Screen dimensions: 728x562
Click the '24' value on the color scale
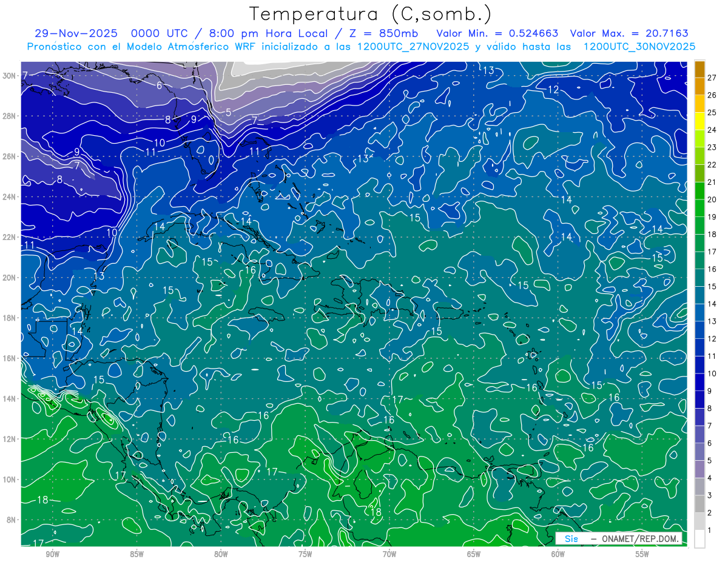pyautogui.click(x=712, y=130)
